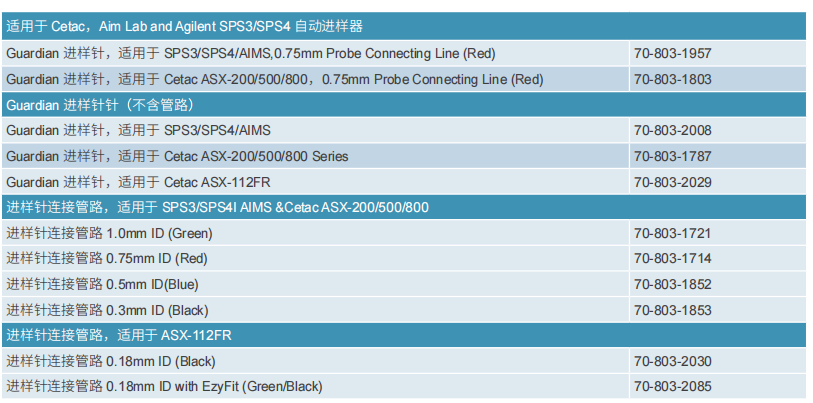Click the "Guardian 进样针针（不含管路）" section header
Screen dimensions: 813x403
pyautogui.click(x=100, y=104)
